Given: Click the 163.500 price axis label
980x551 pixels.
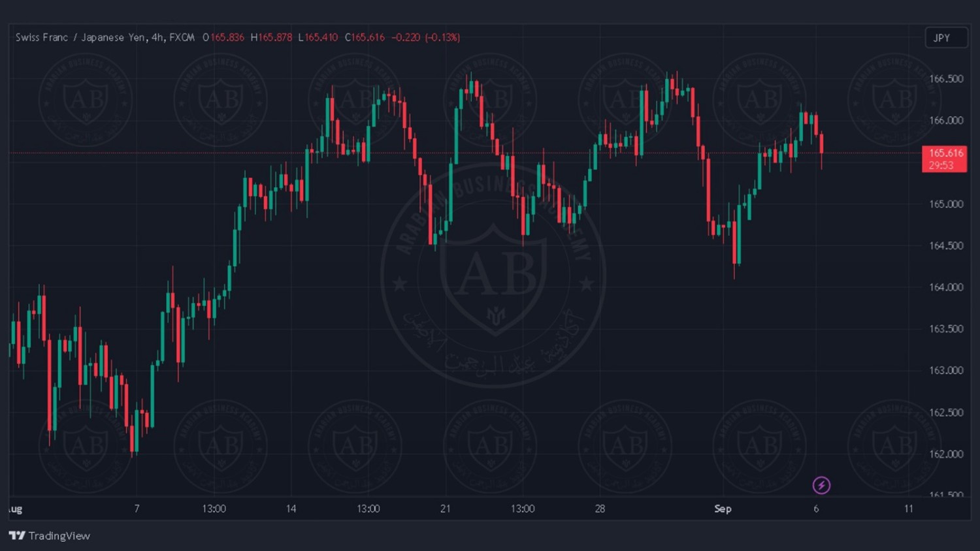Looking at the screenshot, I should pos(946,329).
